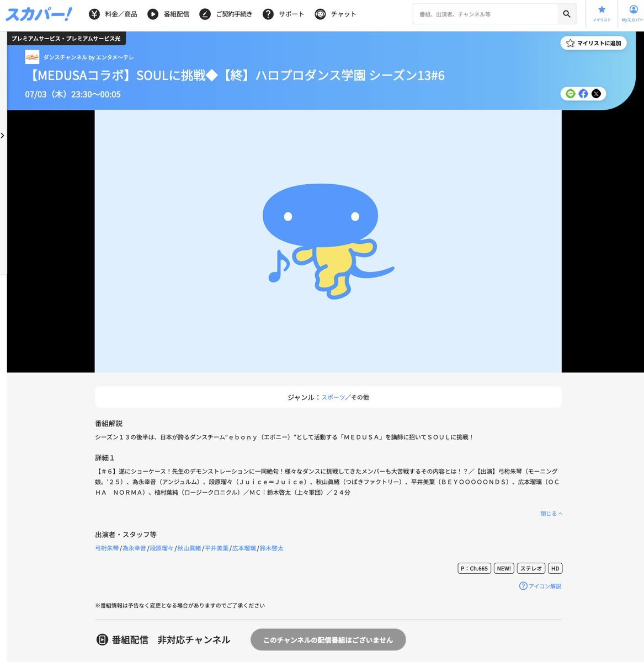Click the dancing mascot program image

328,241
